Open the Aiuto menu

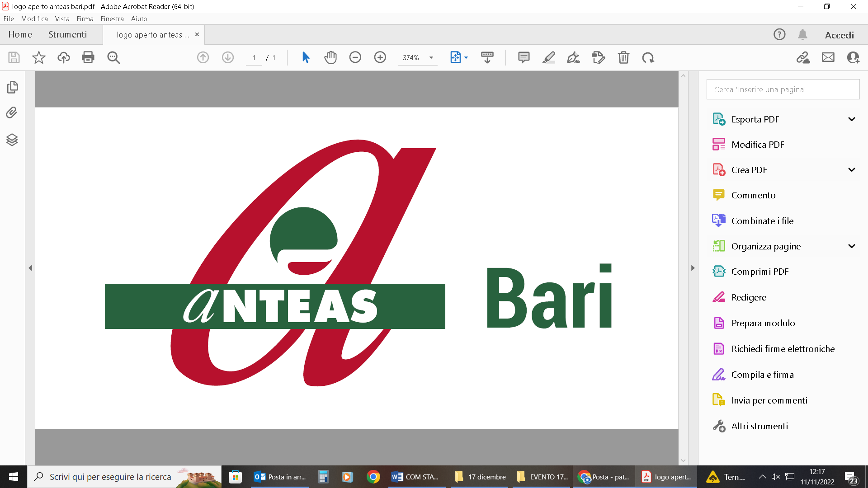139,19
